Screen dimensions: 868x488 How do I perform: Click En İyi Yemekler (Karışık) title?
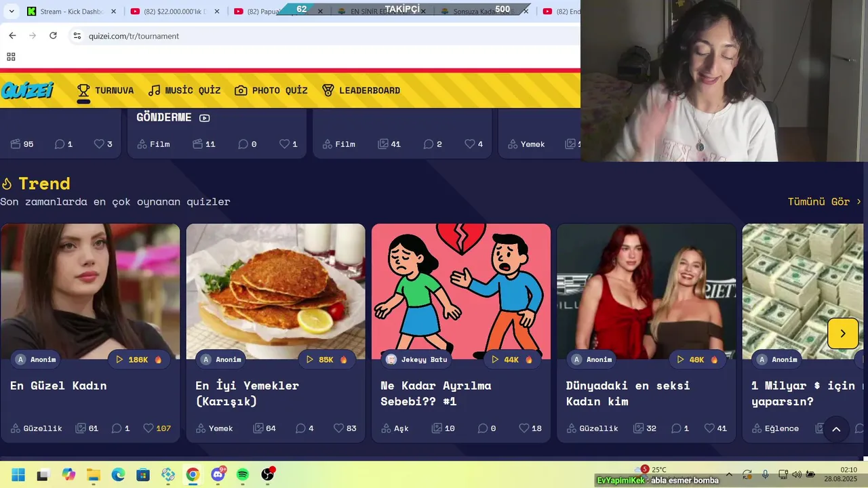[x=247, y=393]
